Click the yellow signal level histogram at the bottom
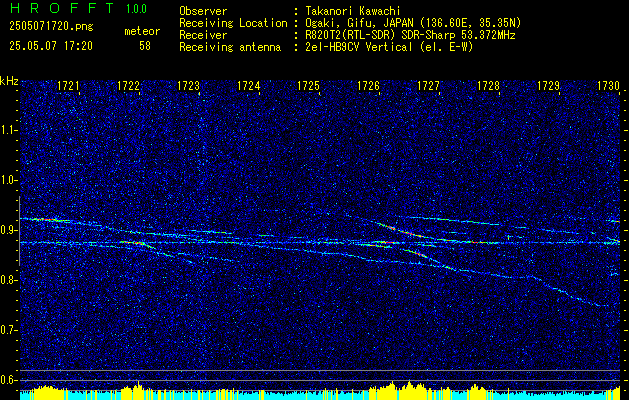 (x=320, y=391)
